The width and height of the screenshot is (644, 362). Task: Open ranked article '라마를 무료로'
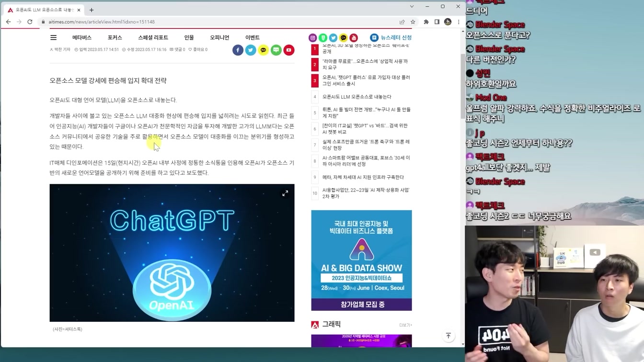[365, 65]
